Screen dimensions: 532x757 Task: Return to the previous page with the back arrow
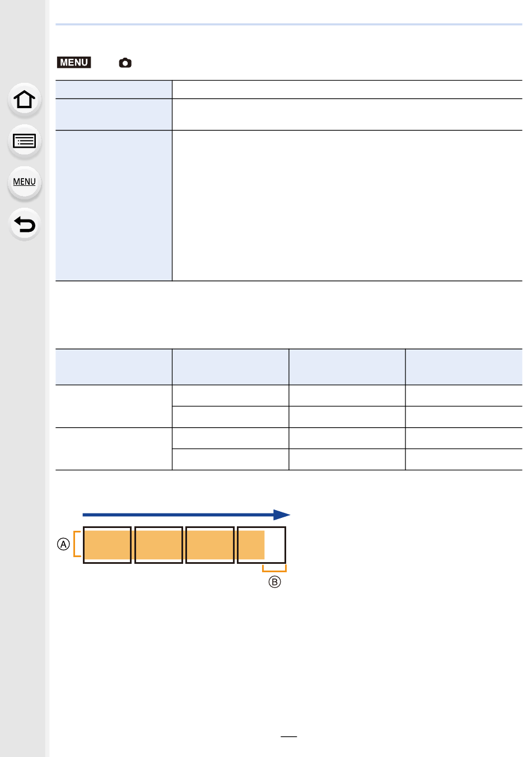24,225
